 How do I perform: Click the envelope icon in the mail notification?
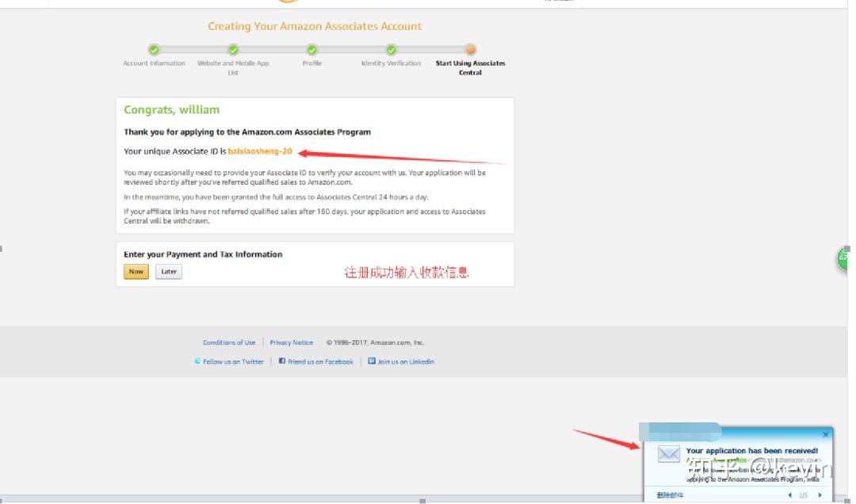[669, 454]
